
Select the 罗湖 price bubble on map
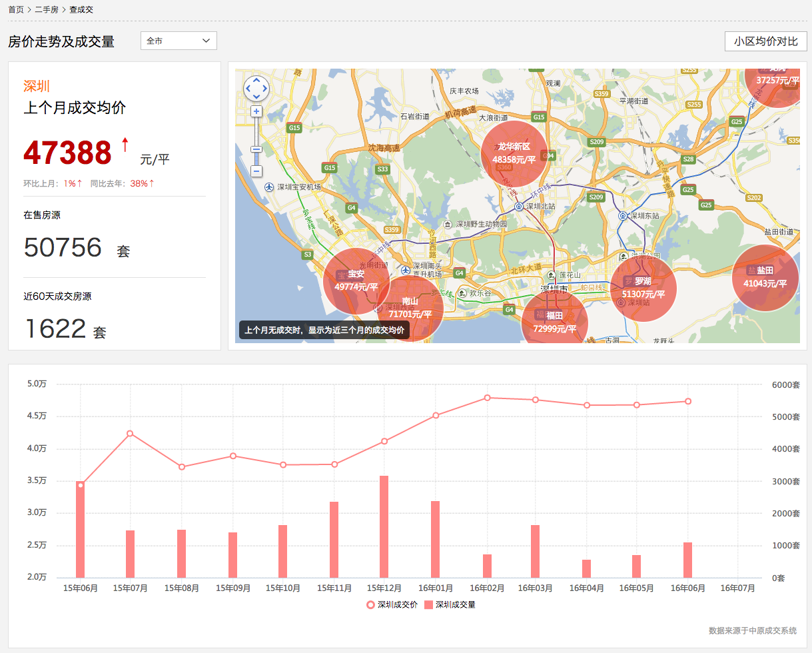point(643,288)
